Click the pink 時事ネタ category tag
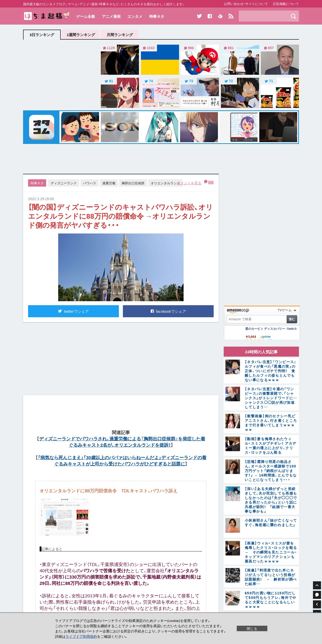Screen dimensions: 322x644 tap(37, 183)
